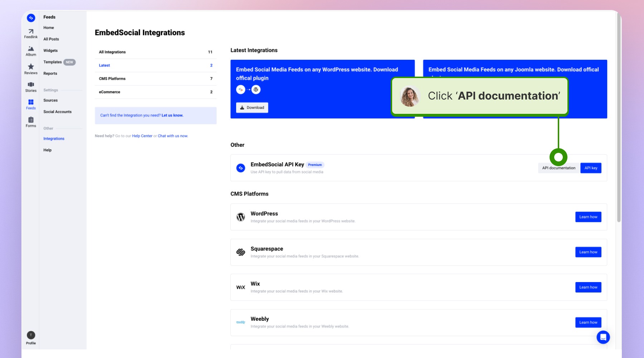
Task: Click 'Chat with us now.' link
Action: (x=173, y=136)
